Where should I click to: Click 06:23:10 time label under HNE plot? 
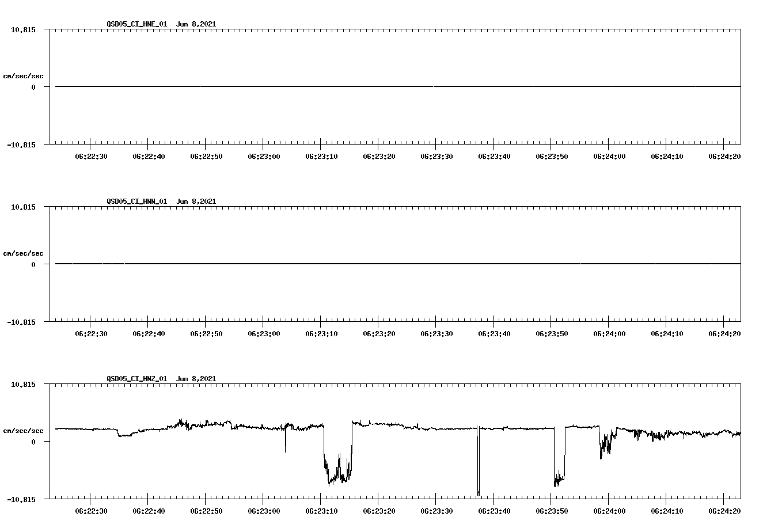[x=321, y=157]
